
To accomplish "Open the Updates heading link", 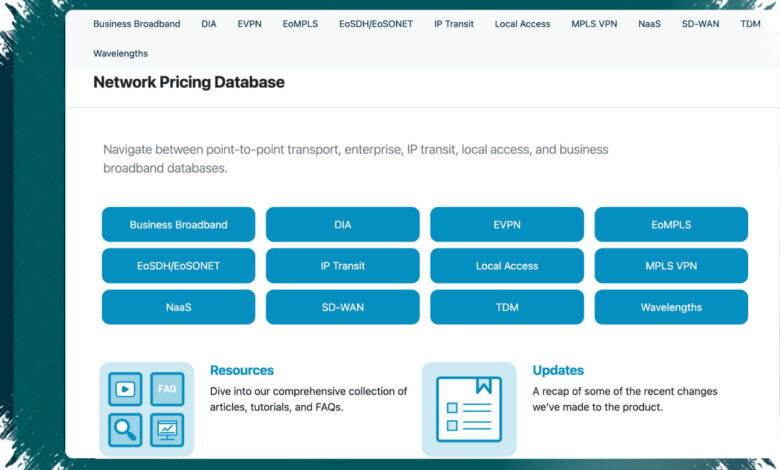I will (558, 370).
